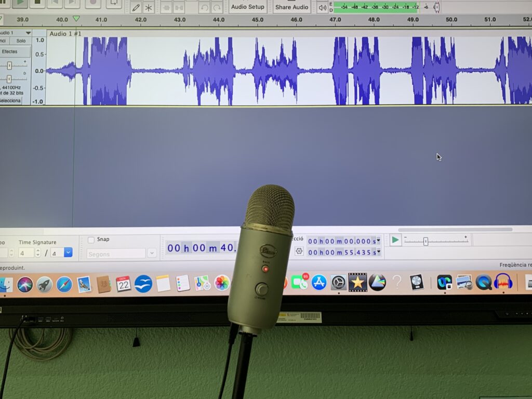Screen dimensions: 532x399
Task: Click the Redo arrow in the toolbar
Action: point(217,7)
